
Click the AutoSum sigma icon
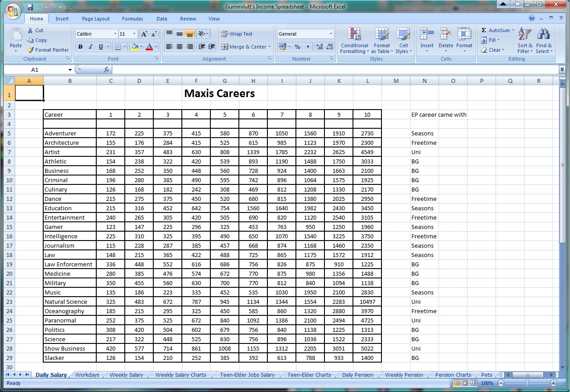[x=484, y=30]
